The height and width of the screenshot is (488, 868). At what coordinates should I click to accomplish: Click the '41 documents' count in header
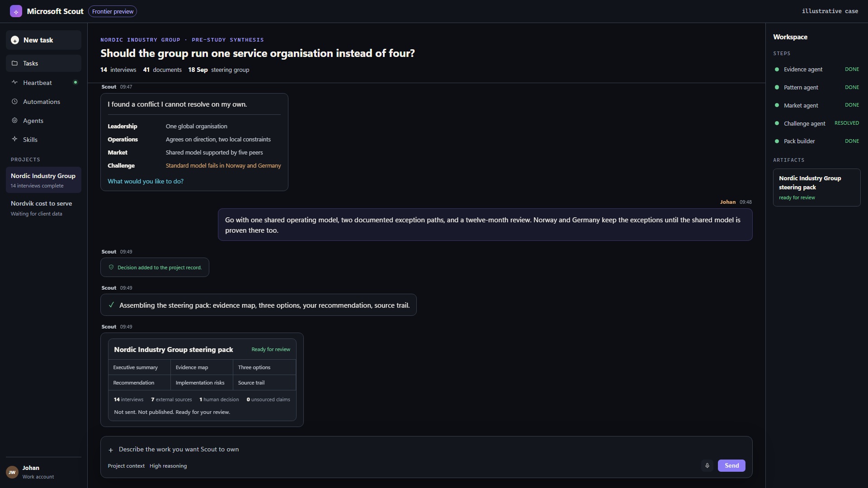coord(162,70)
